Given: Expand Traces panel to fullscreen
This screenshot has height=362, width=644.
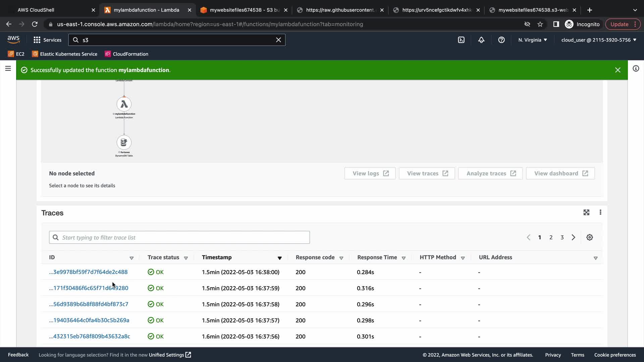Looking at the screenshot, I should pos(586,213).
